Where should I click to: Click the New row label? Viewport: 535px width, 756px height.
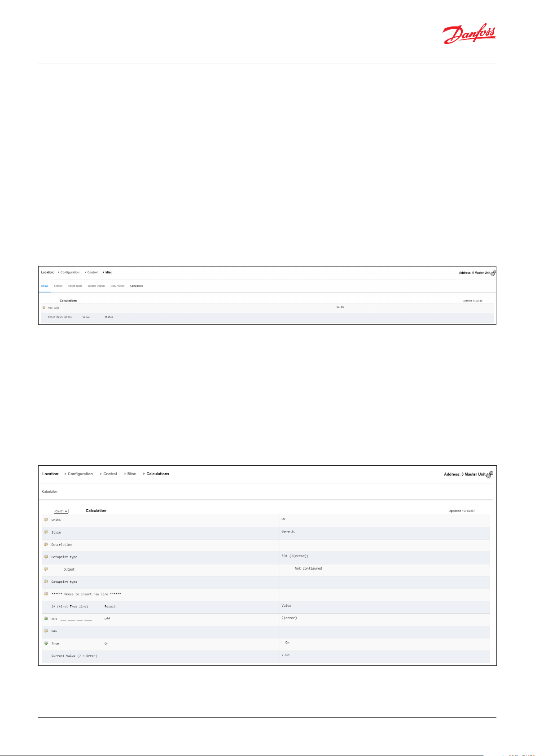coord(54,631)
